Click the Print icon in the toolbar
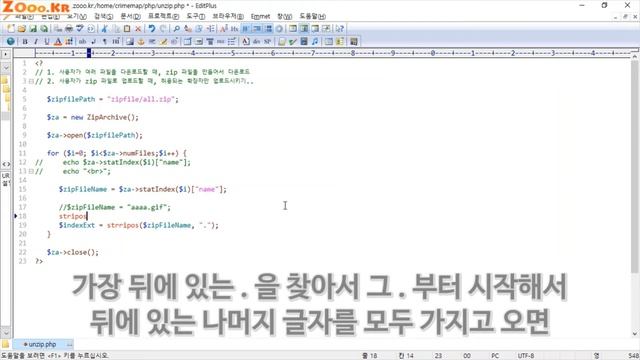640x360 pixels. click(69, 29)
